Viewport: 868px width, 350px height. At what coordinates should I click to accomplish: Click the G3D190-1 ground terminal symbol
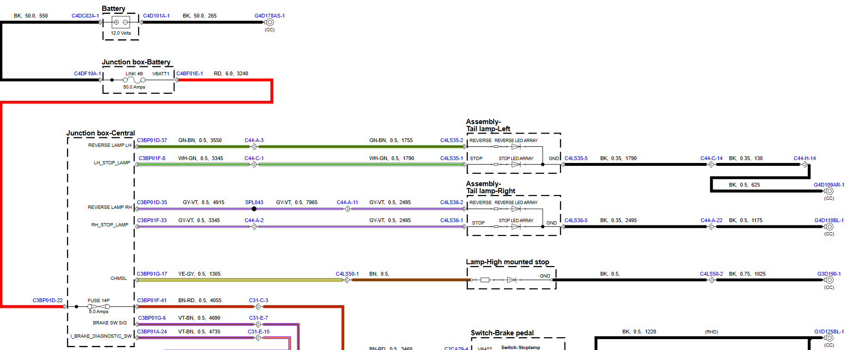click(829, 280)
